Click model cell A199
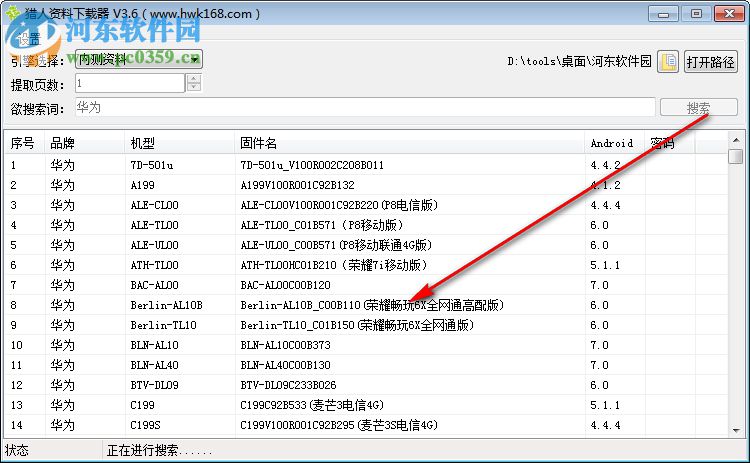The height and width of the screenshot is (463, 750). tap(143, 185)
